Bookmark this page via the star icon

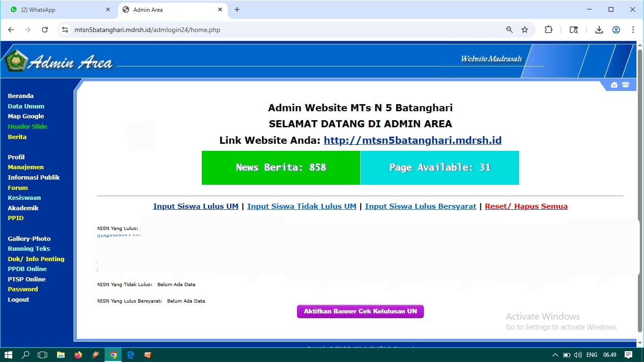point(525,29)
